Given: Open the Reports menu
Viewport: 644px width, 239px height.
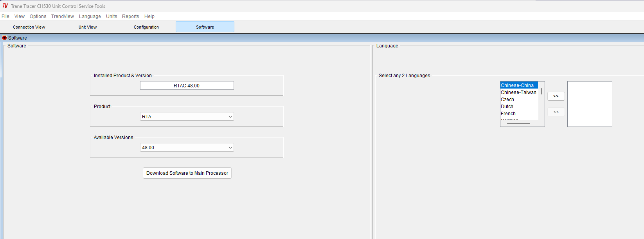Looking at the screenshot, I should click(131, 16).
